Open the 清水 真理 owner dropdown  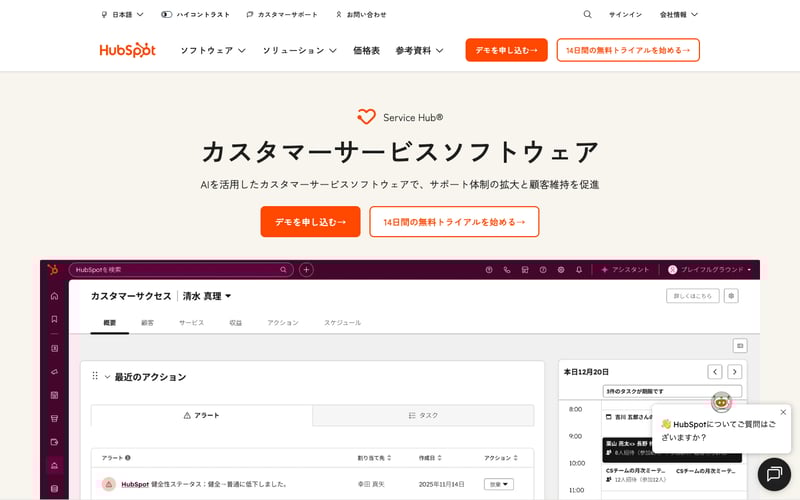click(x=207, y=296)
